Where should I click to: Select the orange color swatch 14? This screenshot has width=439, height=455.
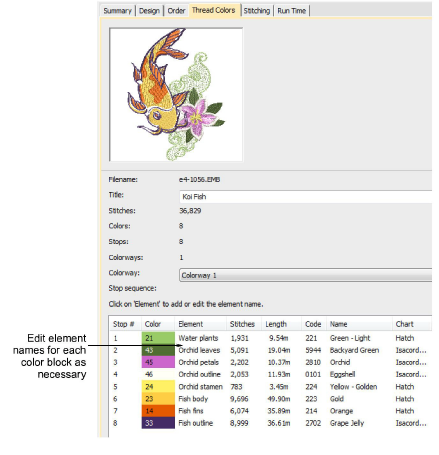pyautogui.click(x=158, y=411)
